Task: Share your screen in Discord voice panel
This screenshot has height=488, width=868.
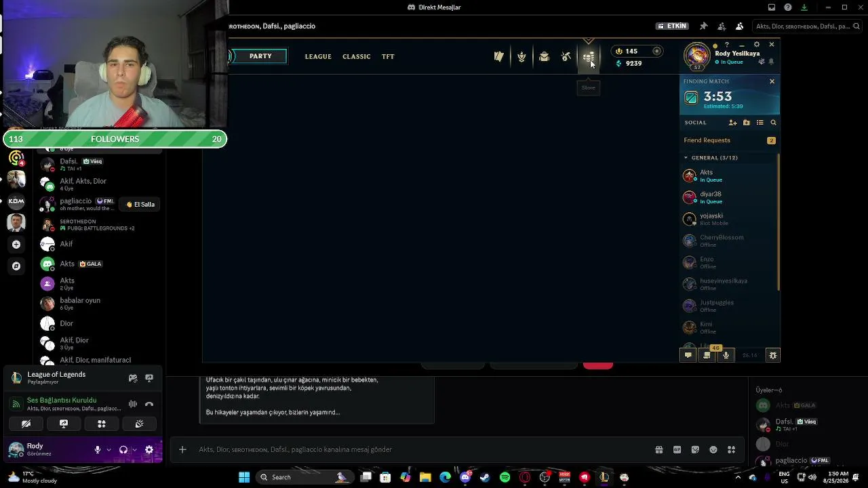Action: [x=64, y=424]
